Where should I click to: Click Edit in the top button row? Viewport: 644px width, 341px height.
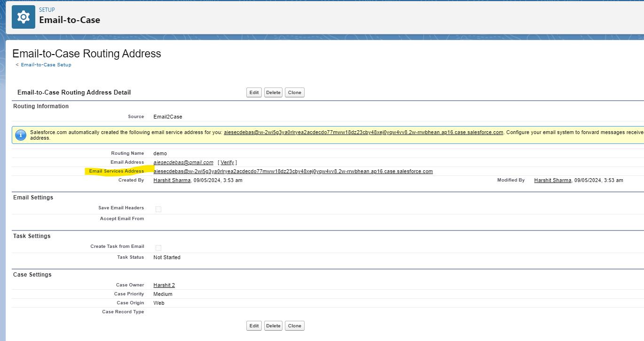(x=254, y=92)
